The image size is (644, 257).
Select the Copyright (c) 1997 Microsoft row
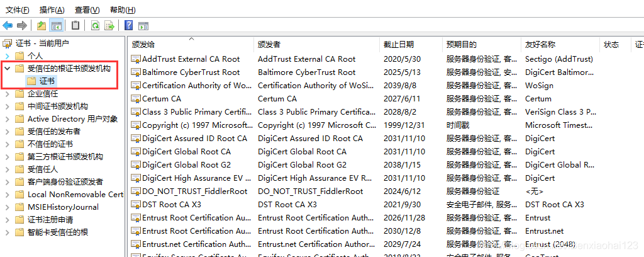pos(386,125)
